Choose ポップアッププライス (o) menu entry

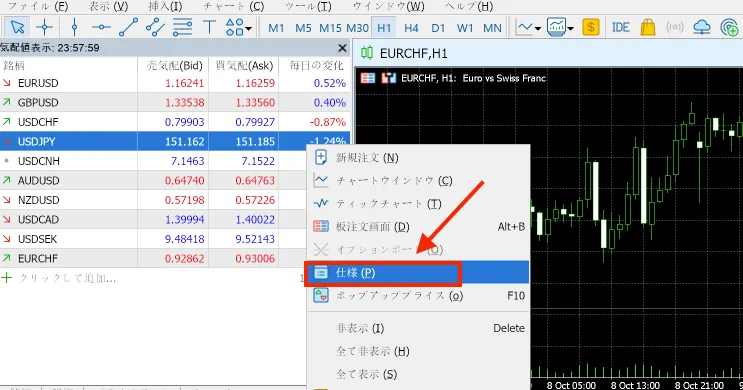[418, 296]
